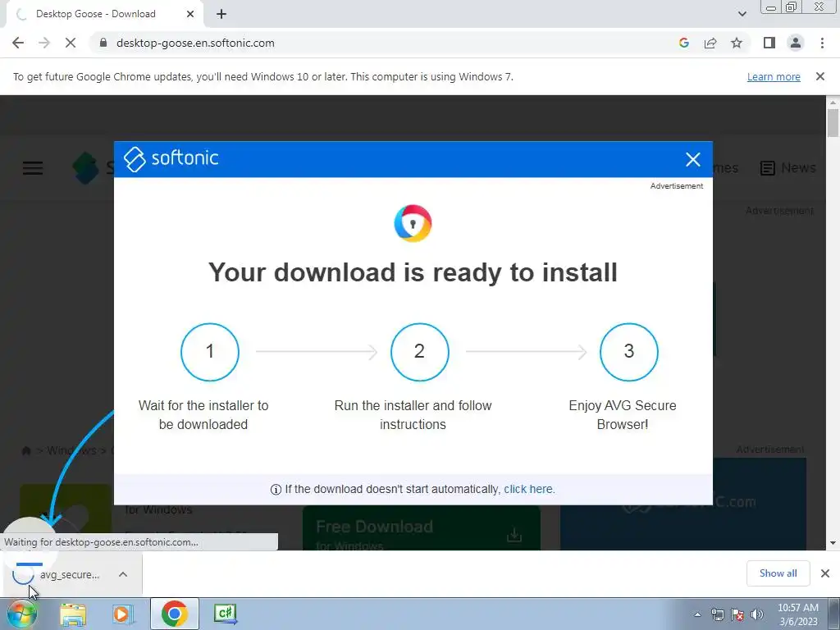The image size is (840, 630).
Task: Click the vertical scrollbar thumb
Action: [833, 123]
